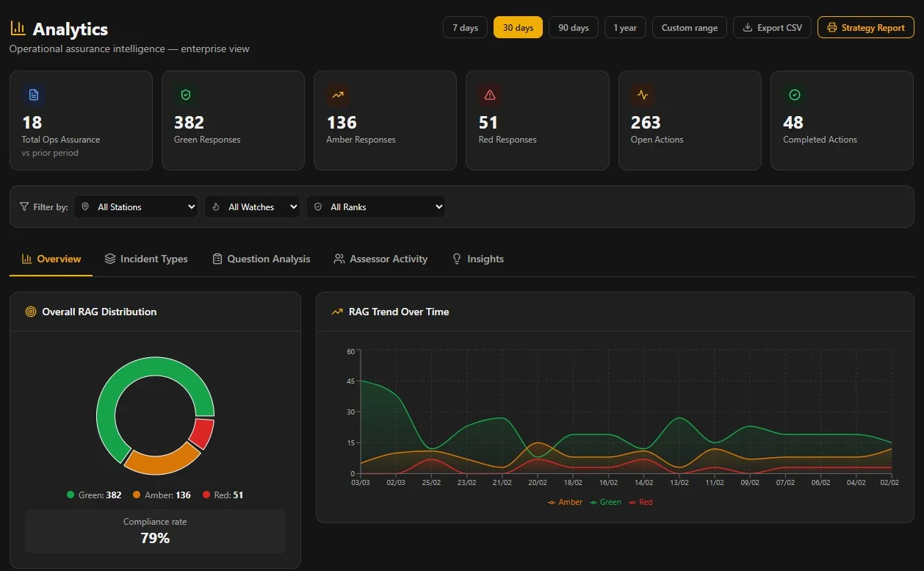
Task: Export data with the Export CSV button
Action: (x=773, y=28)
